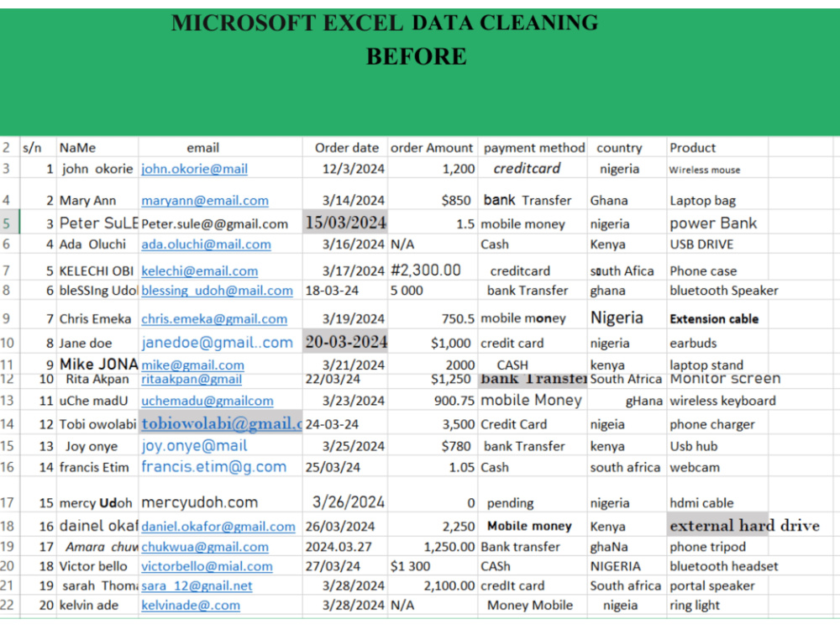Viewport: 840px width, 630px height.
Task: Select the product cell 'Monitor screen'
Action: tap(717, 380)
